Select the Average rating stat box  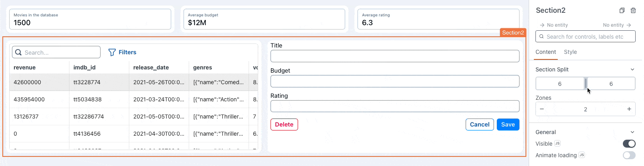(x=439, y=19)
